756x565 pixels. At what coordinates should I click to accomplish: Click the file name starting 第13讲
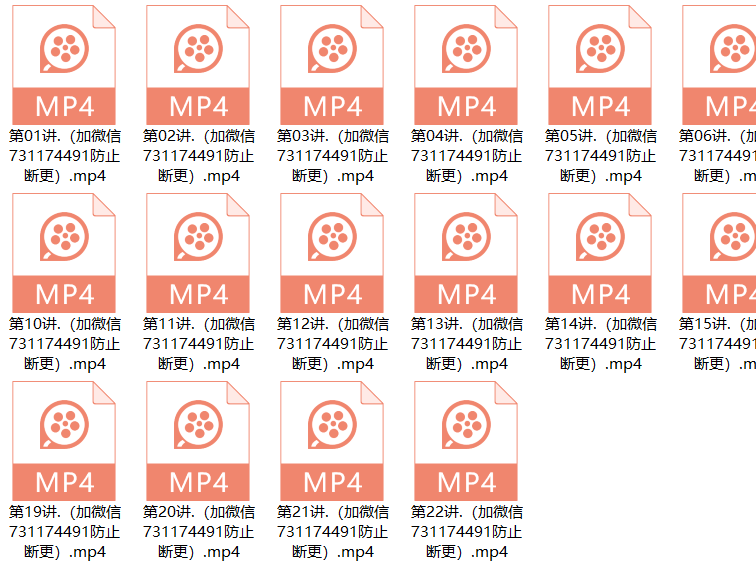pyautogui.click(x=467, y=344)
